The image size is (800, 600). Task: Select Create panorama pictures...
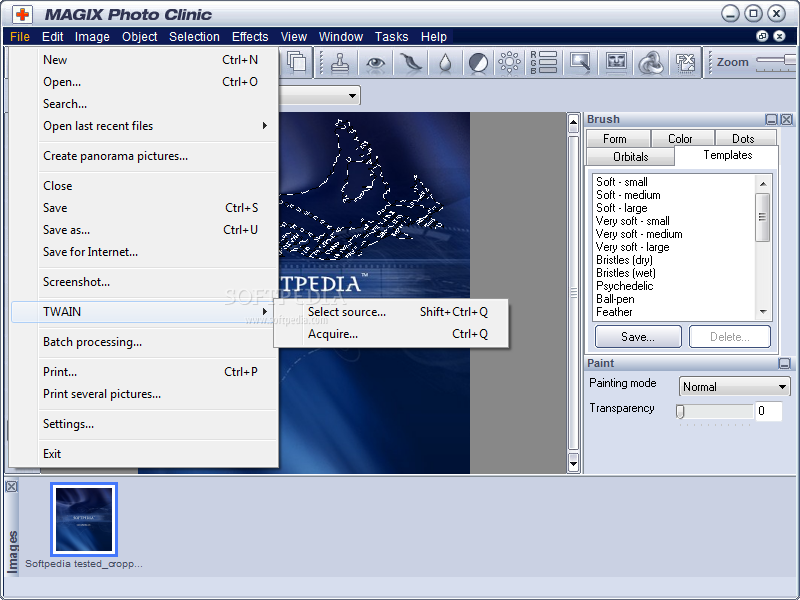pyautogui.click(x=144, y=156)
